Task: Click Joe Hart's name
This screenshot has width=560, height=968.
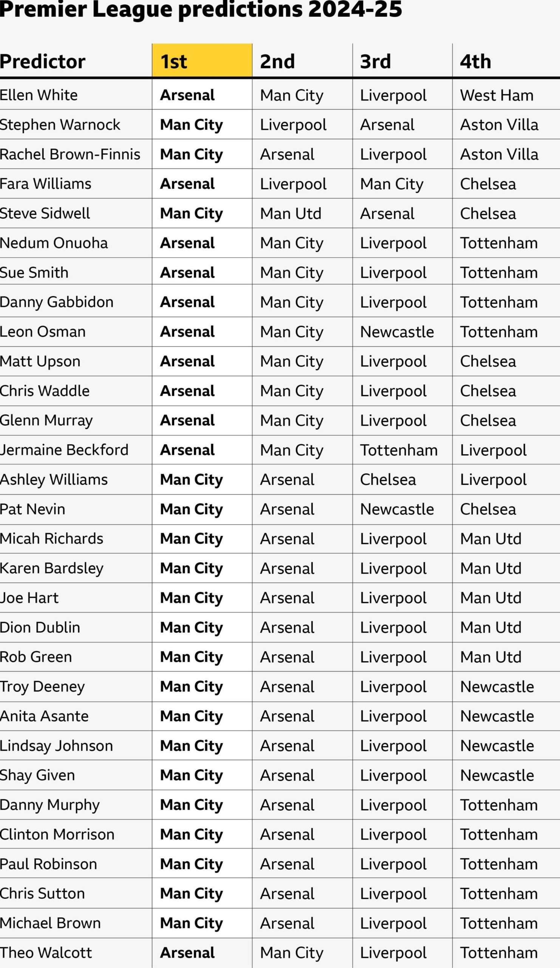Action: (29, 598)
